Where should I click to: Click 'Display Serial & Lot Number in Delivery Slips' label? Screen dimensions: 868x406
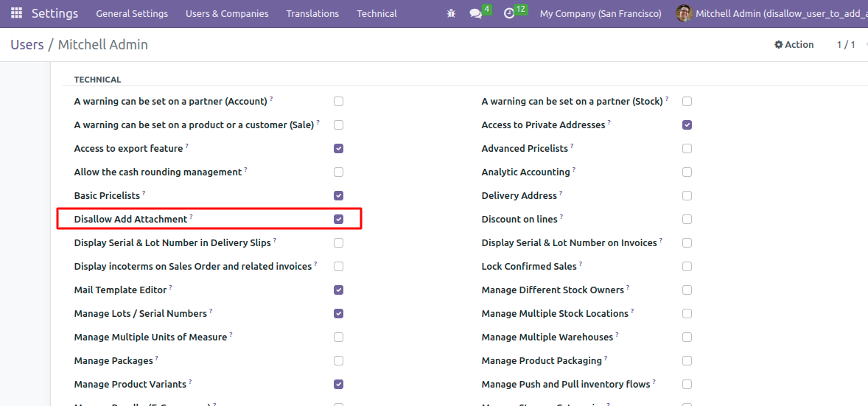pyautogui.click(x=172, y=242)
